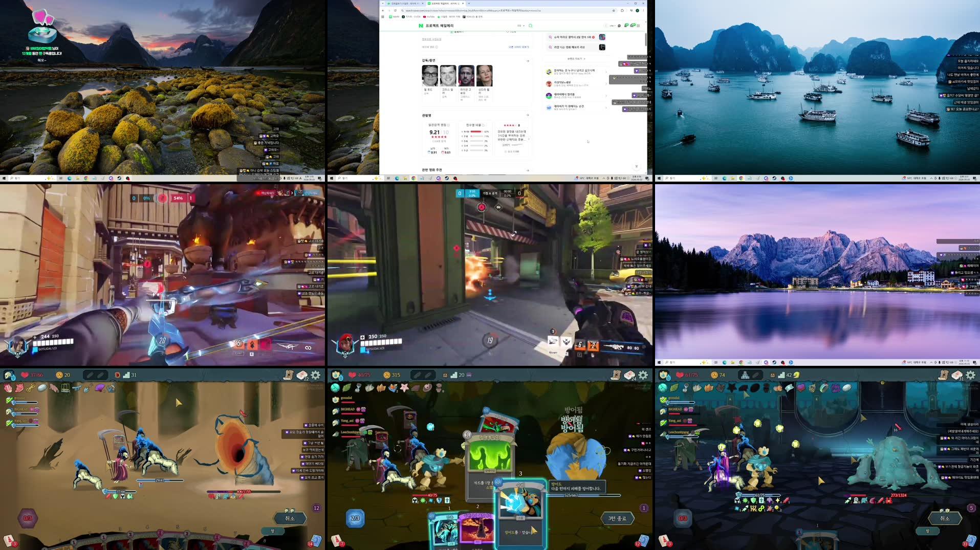Open discard pile showing 14 in 20-gold game

tap(314, 540)
